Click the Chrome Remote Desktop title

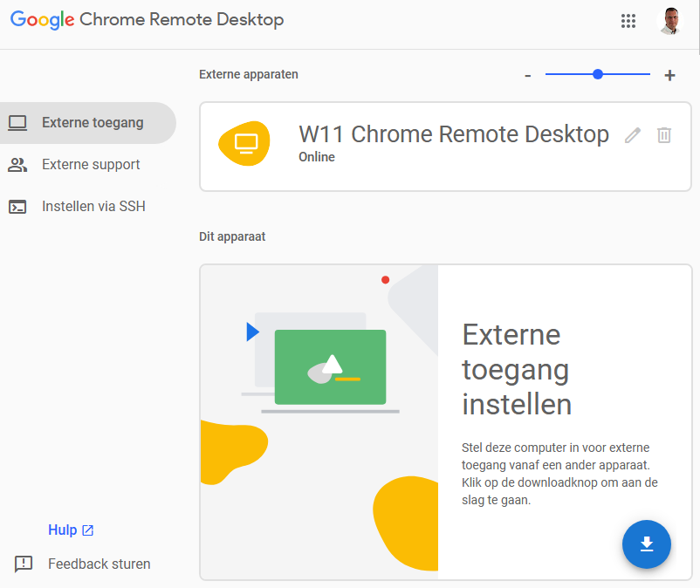[x=182, y=20]
